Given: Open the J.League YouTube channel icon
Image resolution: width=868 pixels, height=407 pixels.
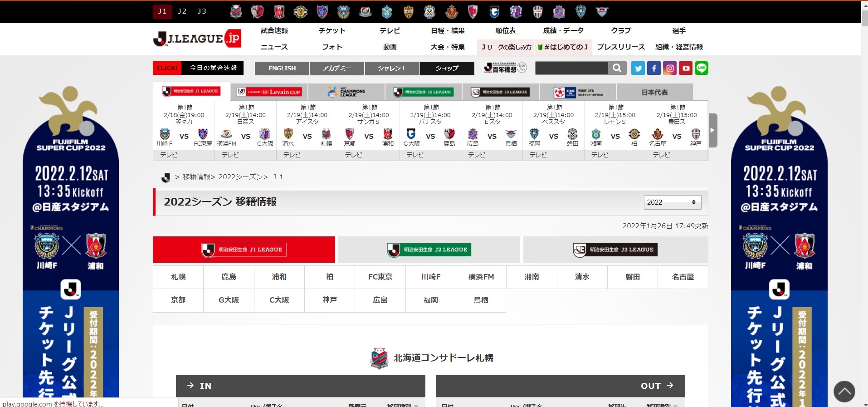Looking at the screenshot, I should [686, 68].
